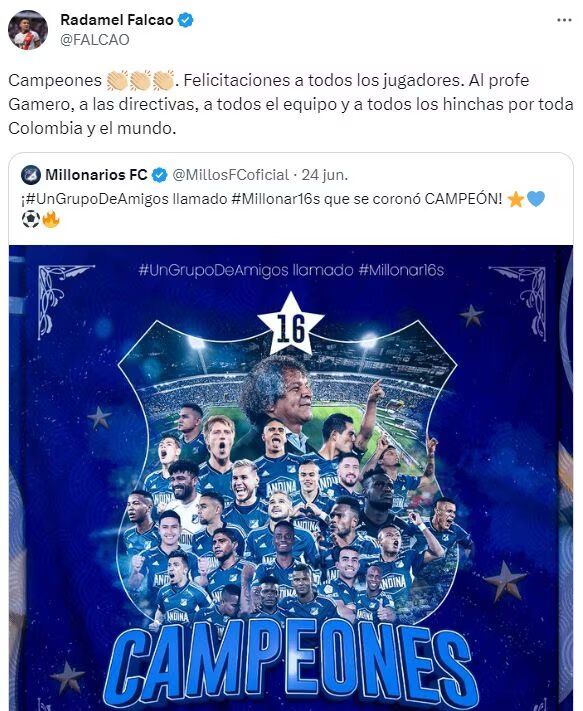Image resolution: width=583 pixels, height=711 pixels.
Task: Open the three-dot more options menu
Action: click(564, 20)
